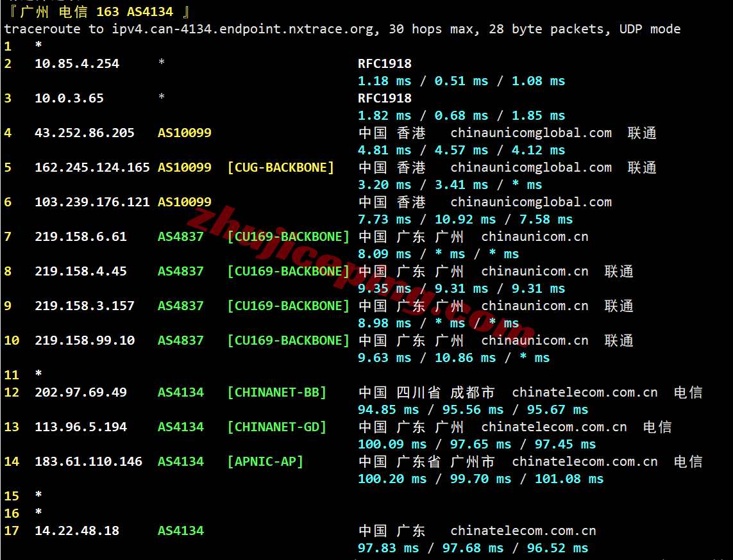Click latency value 10.92 ms
The height and width of the screenshot is (560, 733).
(x=465, y=219)
